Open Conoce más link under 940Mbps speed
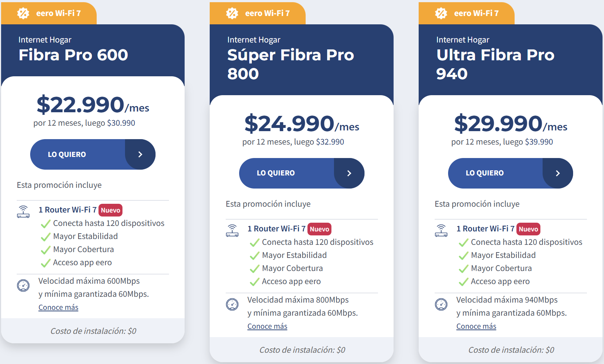Screen dimensions: 604x364 (x=476, y=327)
